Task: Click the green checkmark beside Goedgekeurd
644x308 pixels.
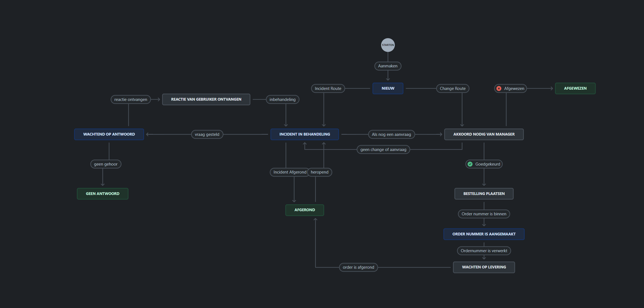Action: (x=470, y=164)
